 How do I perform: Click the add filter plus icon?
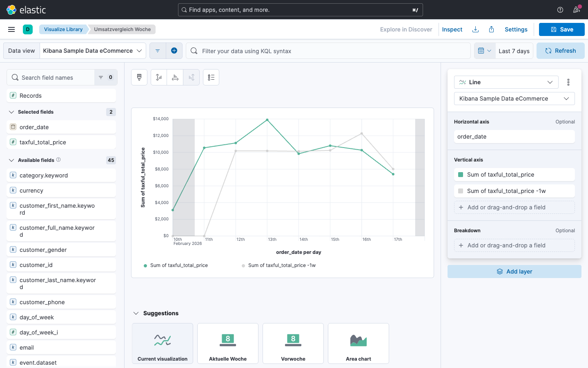174,51
